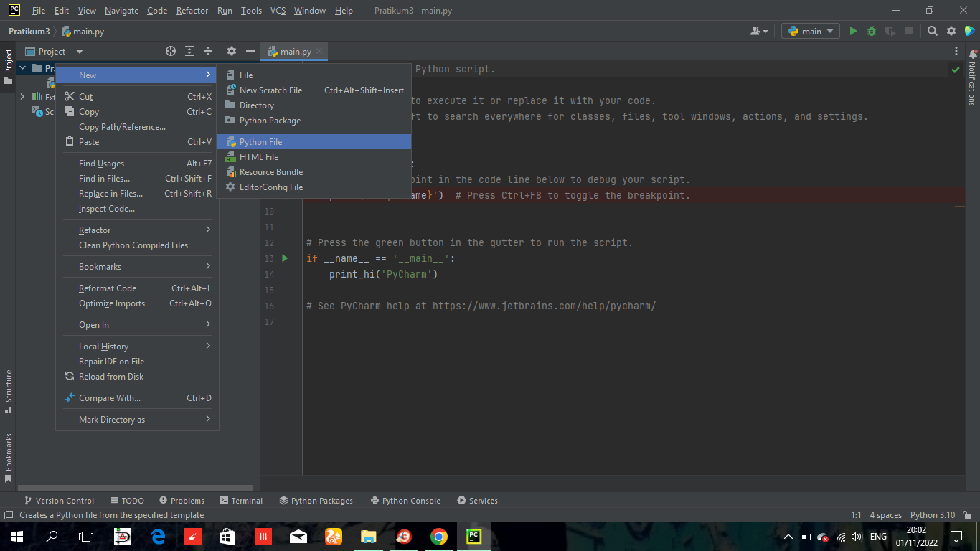Open the user account dropdown in toolbar
980x551 pixels.
point(759,31)
